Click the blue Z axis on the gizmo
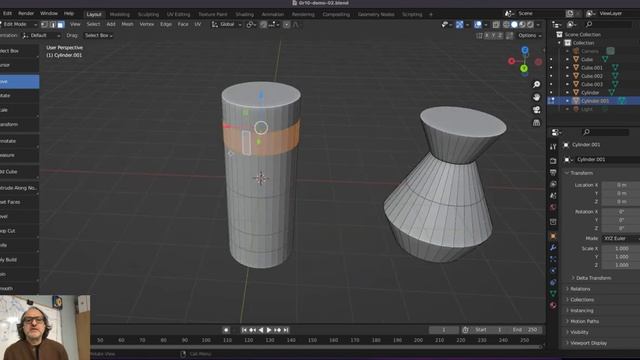Screen dimensions: 640x360 525,50
